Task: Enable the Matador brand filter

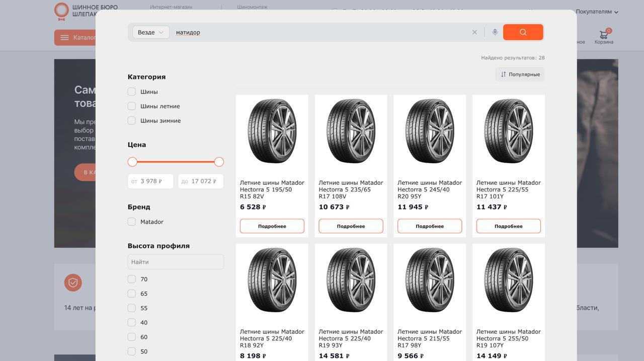Action: click(132, 222)
